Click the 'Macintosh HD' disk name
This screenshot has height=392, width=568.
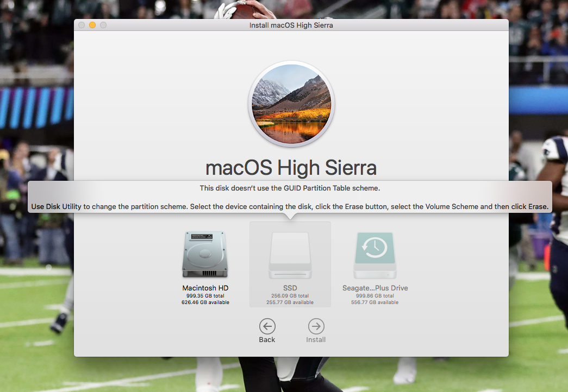[x=205, y=288]
